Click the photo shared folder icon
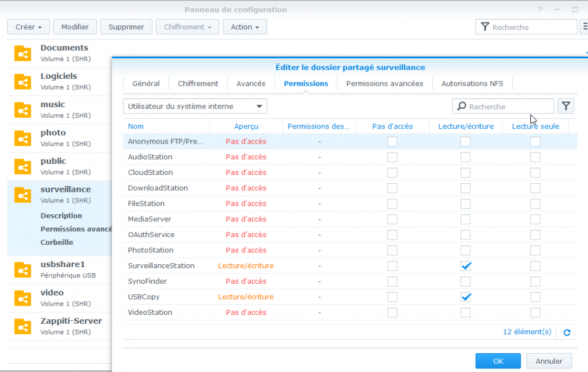The height and width of the screenshot is (372, 588). click(23, 138)
